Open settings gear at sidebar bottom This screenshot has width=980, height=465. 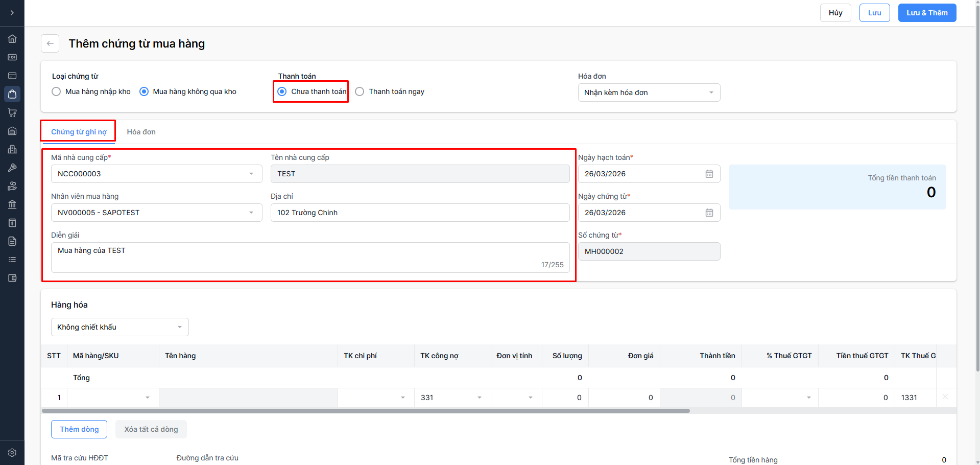click(12, 453)
